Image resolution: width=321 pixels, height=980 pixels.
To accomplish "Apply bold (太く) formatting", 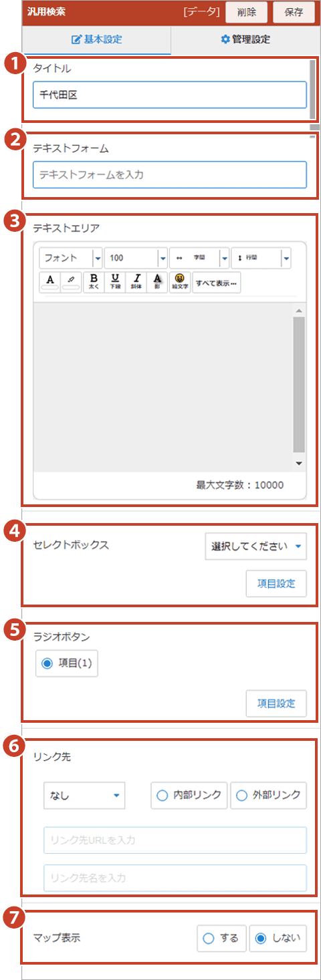I will click(x=94, y=282).
